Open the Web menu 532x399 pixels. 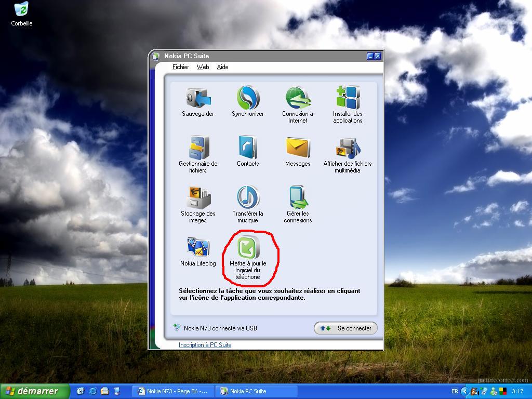[203, 67]
